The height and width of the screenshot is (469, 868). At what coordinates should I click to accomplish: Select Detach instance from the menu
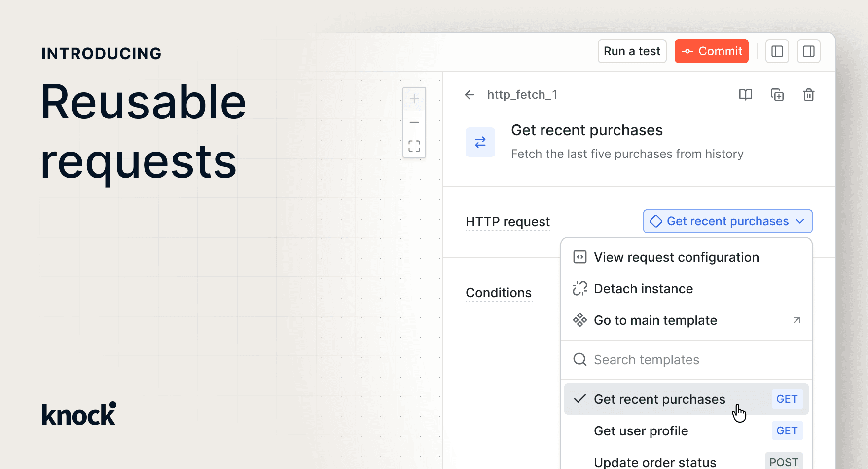pyautogui.click(x=643, y=289)
